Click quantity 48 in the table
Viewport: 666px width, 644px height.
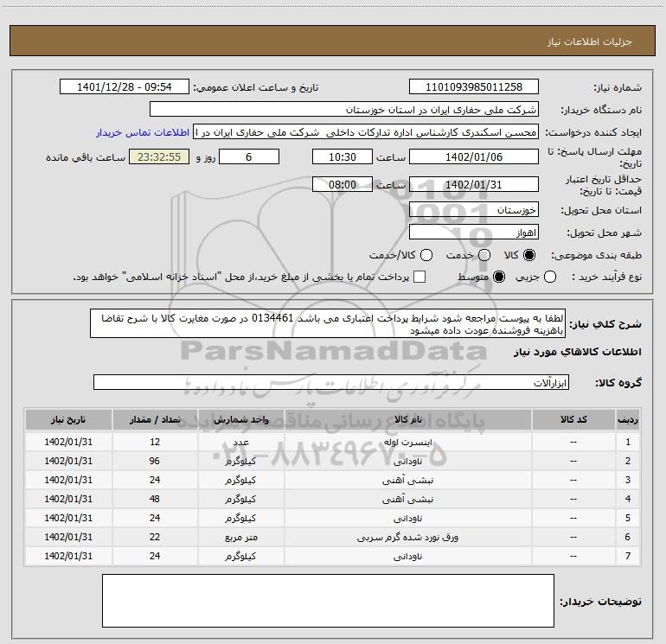[x=155, y=499]
